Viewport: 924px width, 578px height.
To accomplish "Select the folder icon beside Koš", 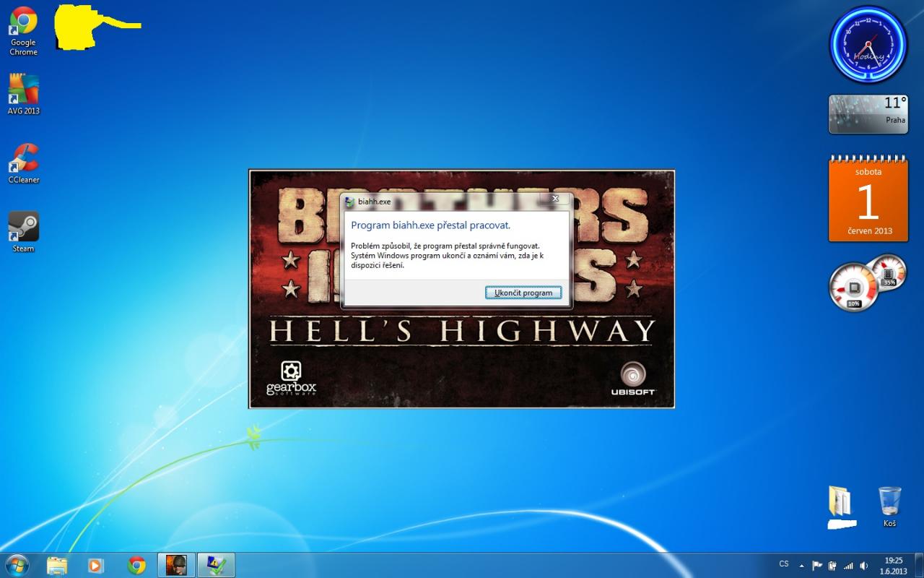I will (841, 501).
